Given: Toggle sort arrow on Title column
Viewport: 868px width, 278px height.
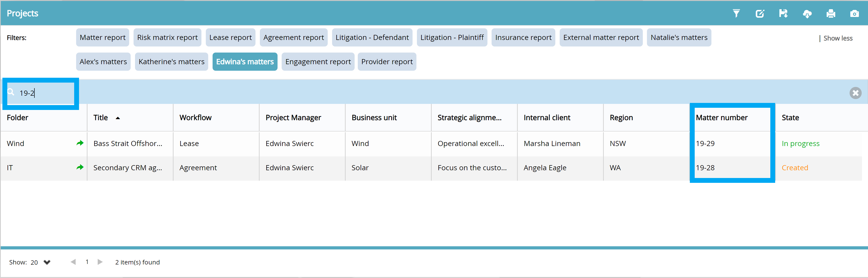Looking at the screenshot, I should [x=118, y=118].
